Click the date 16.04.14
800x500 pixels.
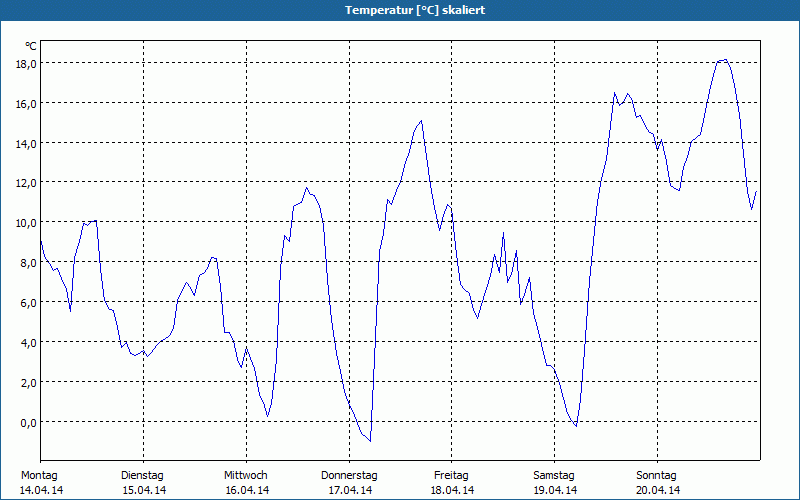click(x=247, y=490)
